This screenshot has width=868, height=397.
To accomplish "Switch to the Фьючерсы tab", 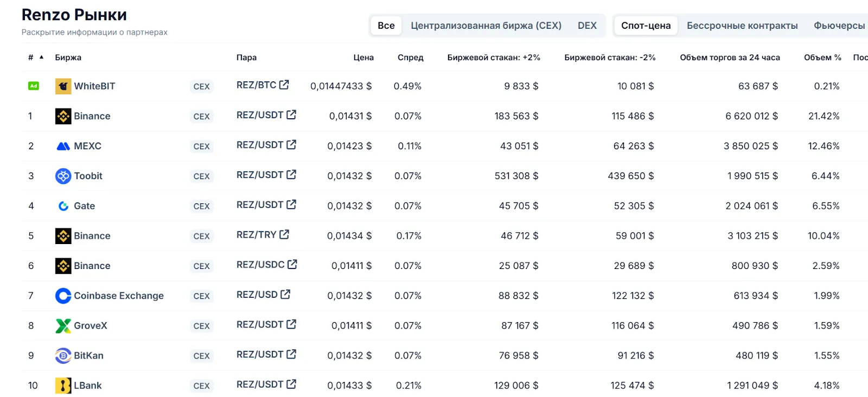I will pos(839,25).
